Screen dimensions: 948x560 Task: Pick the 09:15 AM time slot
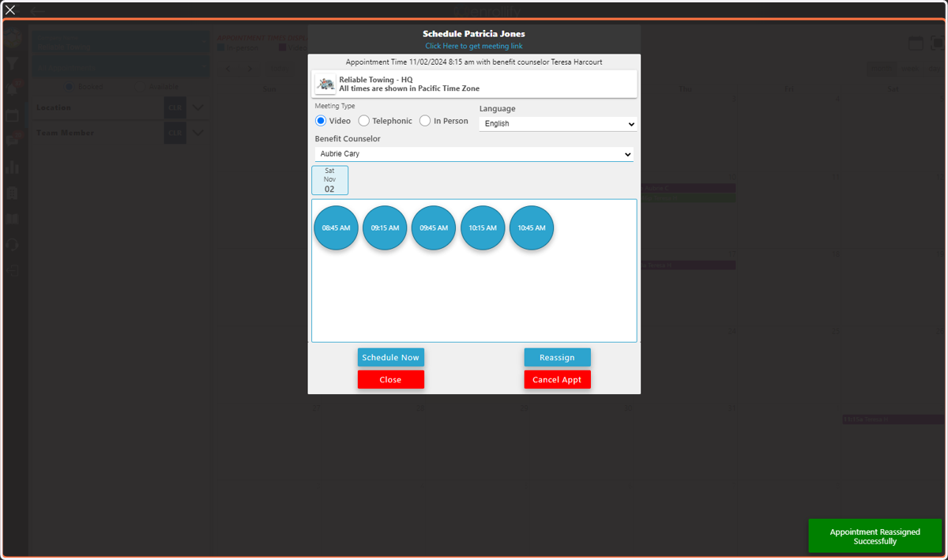[x=385, y=227]
